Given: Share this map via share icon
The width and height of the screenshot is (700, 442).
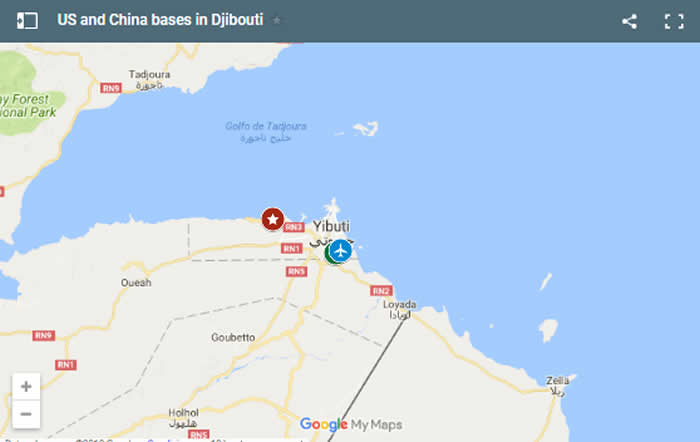Looking at the screenshot, I should click(629, 21).
